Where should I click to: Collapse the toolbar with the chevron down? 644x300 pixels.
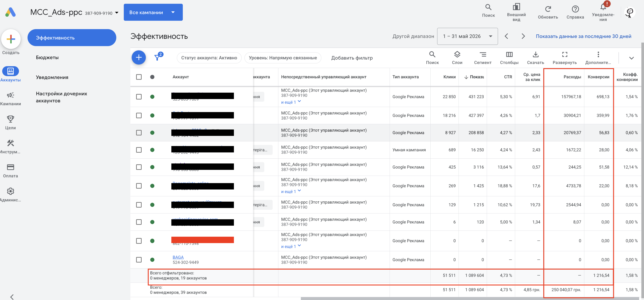(631, 58)
